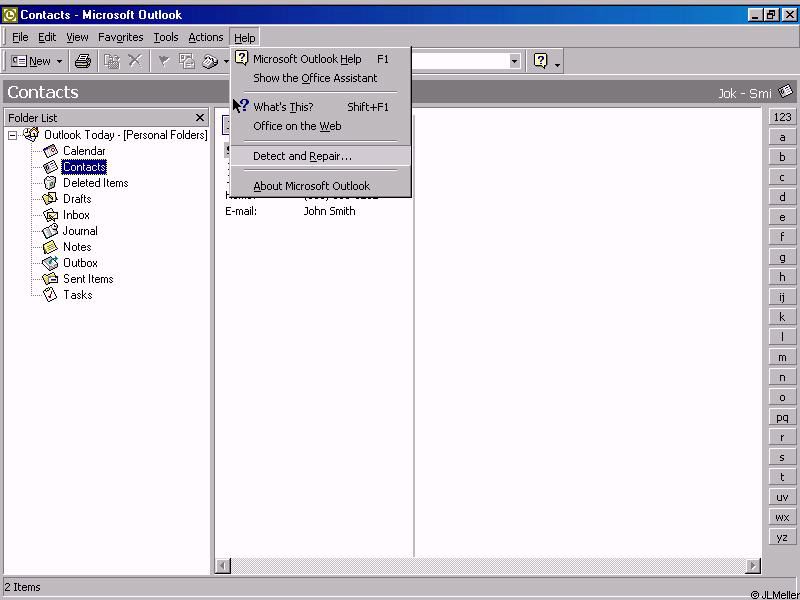Screen dimensions: 800x600
Task: Click the Calendar folder icon
Action: pyautogui.click(x=50, y=151)
